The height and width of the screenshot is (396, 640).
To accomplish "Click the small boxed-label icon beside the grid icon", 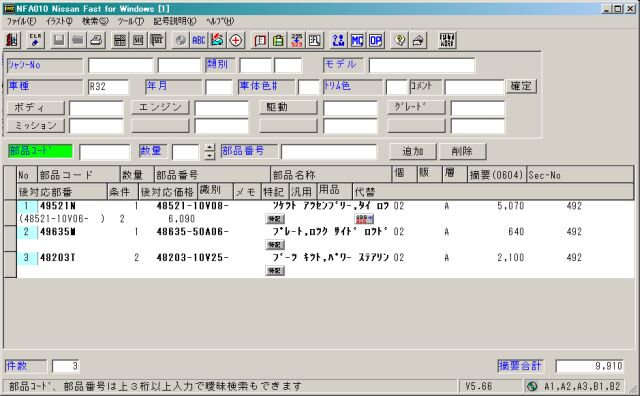I will (x=138, y=40).
